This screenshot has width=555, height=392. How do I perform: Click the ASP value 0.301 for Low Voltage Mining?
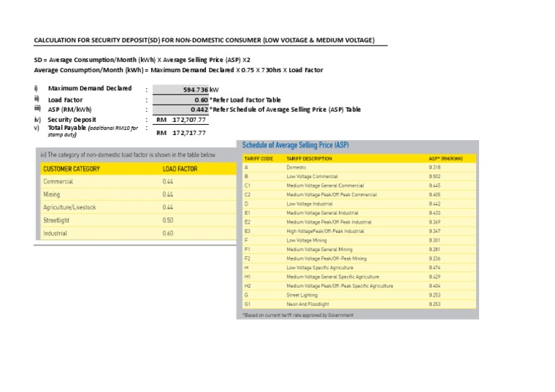[434, 240]
